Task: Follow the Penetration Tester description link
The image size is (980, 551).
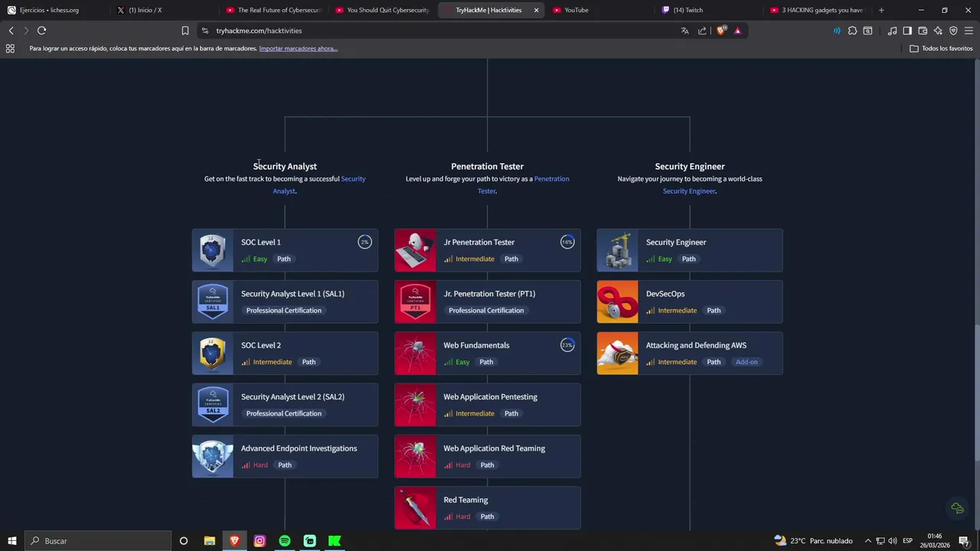Action: [x=523, y=184]
